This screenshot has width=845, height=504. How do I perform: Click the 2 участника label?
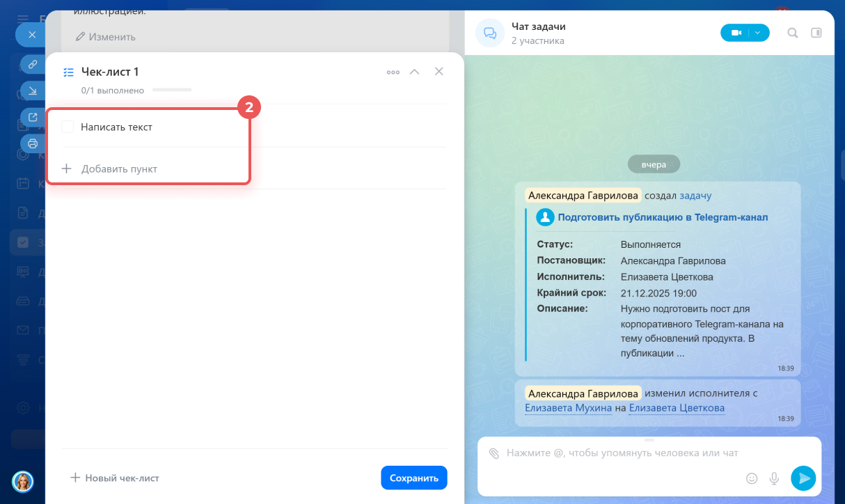click(x=538, y=41)
